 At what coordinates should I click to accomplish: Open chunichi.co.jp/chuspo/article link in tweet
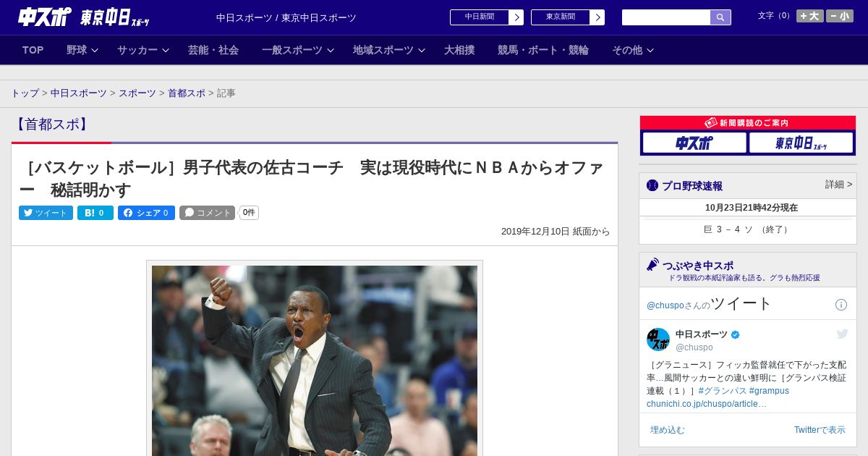point(707,404)
